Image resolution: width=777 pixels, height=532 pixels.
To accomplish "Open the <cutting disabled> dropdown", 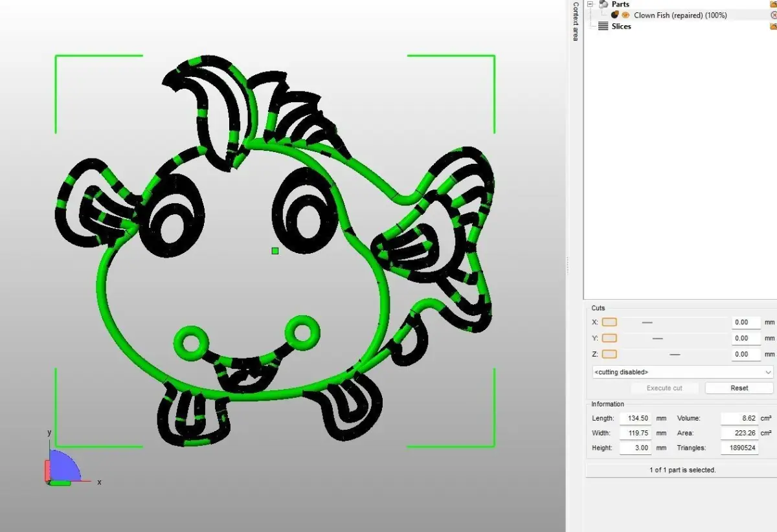I will pyautogui.click(x=682, y=372).
